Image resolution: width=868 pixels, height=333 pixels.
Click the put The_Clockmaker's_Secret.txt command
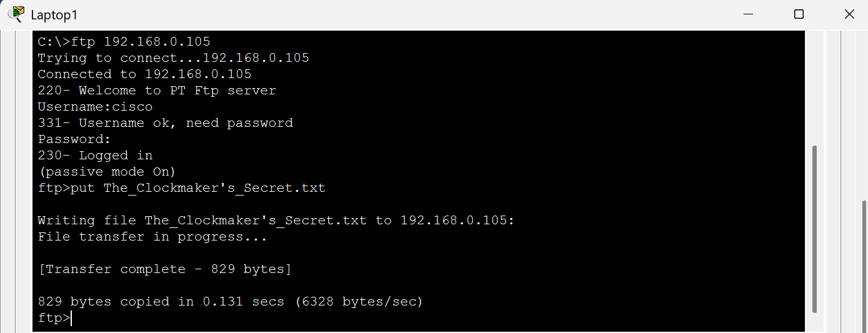[181, 188]
